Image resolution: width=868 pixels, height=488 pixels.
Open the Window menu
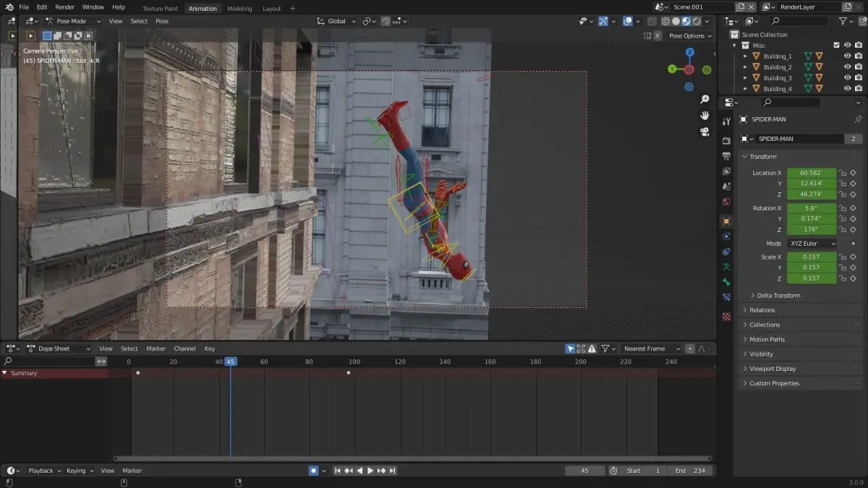point(93,7)
